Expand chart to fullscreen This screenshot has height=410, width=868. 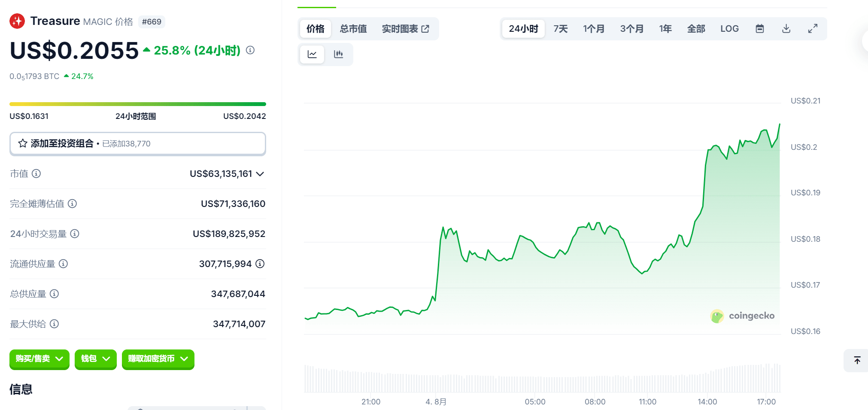tap(813, 29)
